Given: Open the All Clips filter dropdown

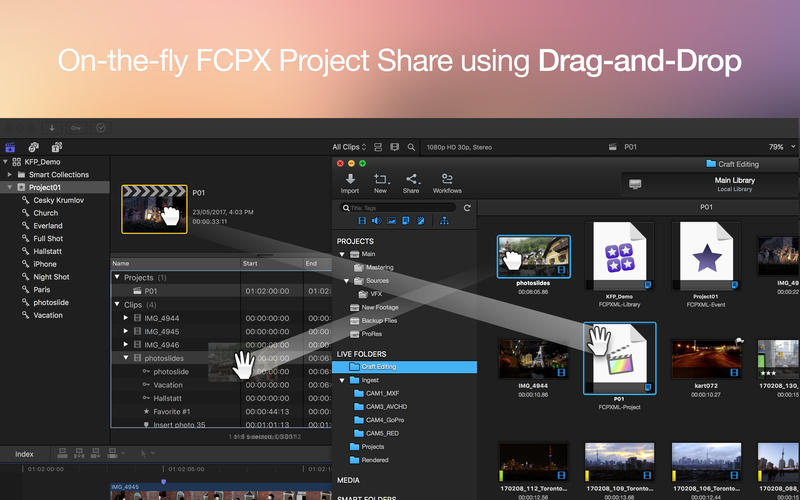Looking at the screenshot, I should pyautogui.click(x=352, y=147).
